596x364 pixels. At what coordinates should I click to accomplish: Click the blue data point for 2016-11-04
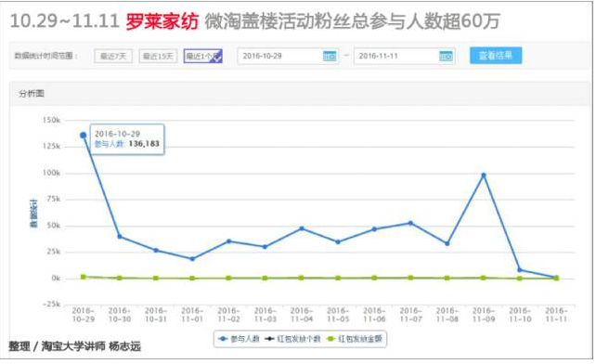pos(302,228)
